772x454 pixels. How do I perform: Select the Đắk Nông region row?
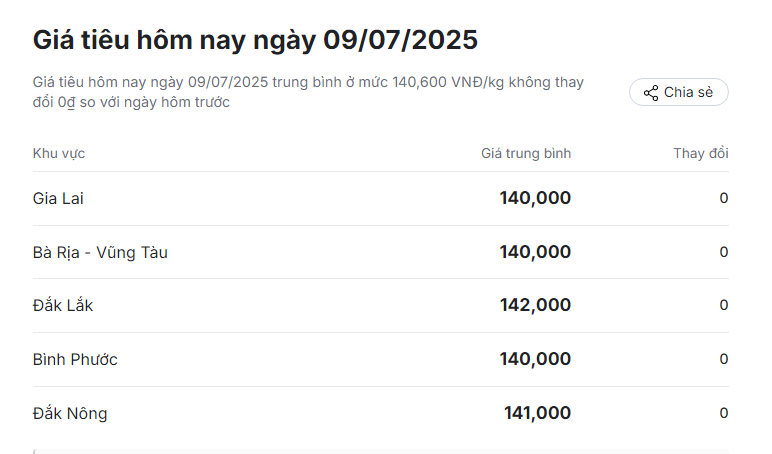(x=381, y=413)
